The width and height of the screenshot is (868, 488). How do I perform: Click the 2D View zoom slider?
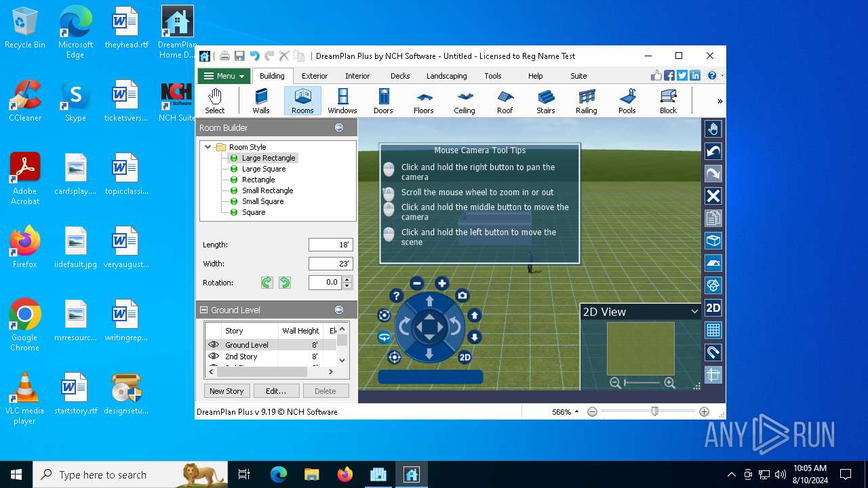642,383
